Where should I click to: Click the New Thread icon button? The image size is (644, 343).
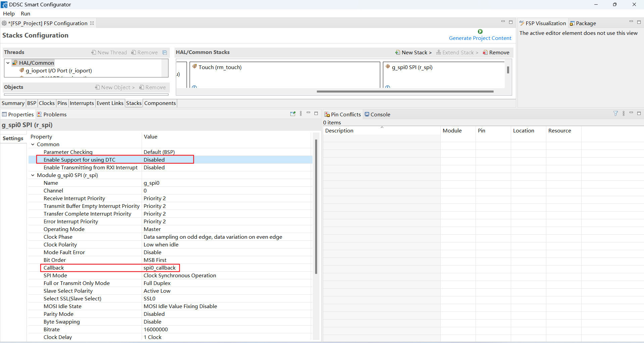click(x=109, y=52)
